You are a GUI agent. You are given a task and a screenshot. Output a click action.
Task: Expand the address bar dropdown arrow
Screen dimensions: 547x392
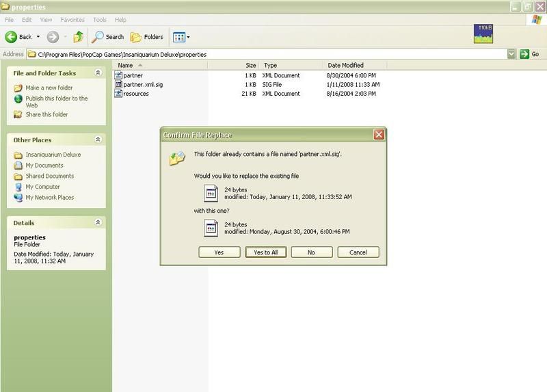pyautogui.click(x=511, y=54)
